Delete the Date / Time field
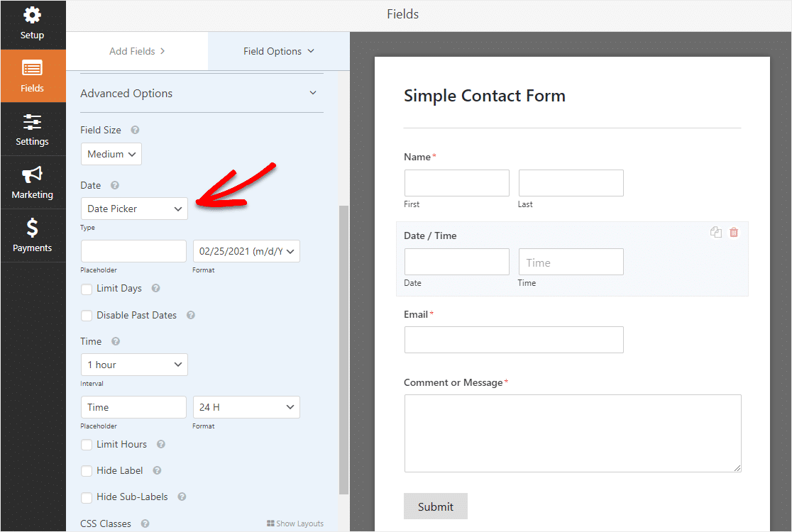The width and height of the screenshot is (792, 532). coord(734,233)
